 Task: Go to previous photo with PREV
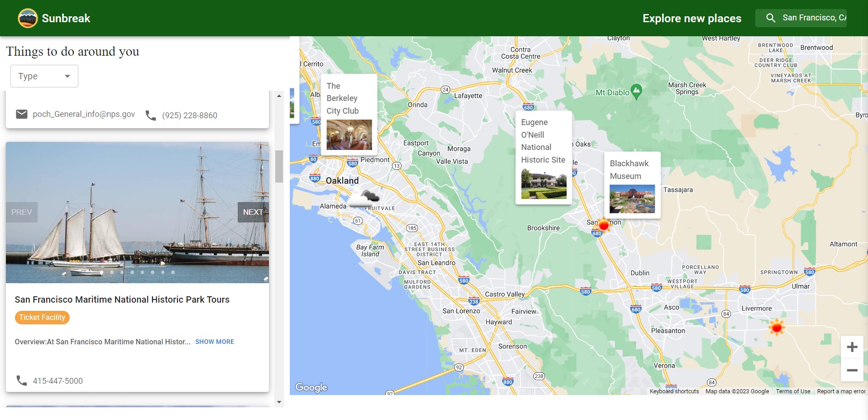point(22,212)
